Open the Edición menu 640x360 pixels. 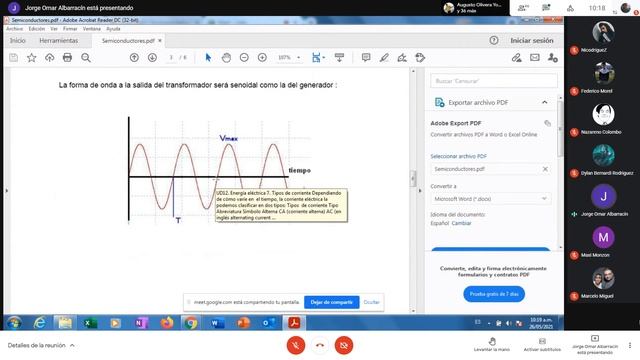point(37,29)
